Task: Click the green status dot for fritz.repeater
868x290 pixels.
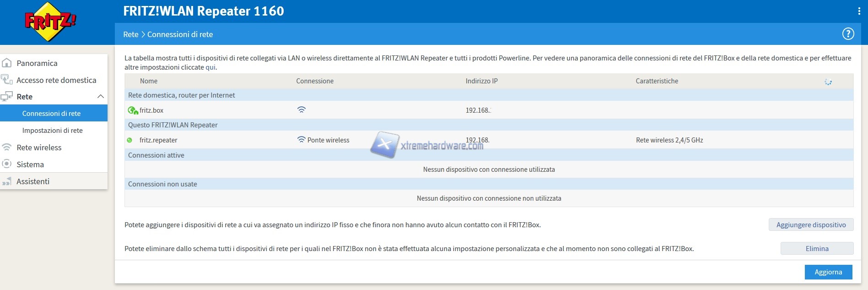Action: point(129,140)
